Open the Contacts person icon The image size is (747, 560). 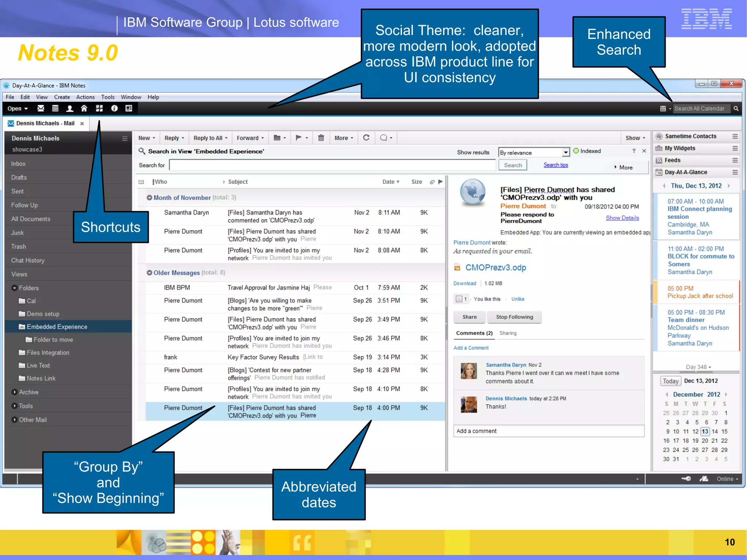[70, 108]
